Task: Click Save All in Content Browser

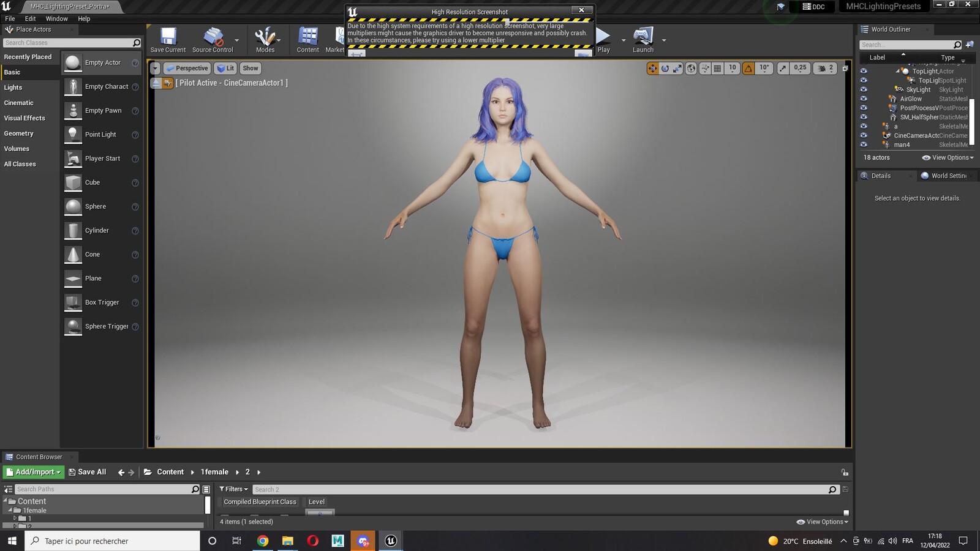Action: click(x=88, y=472)
